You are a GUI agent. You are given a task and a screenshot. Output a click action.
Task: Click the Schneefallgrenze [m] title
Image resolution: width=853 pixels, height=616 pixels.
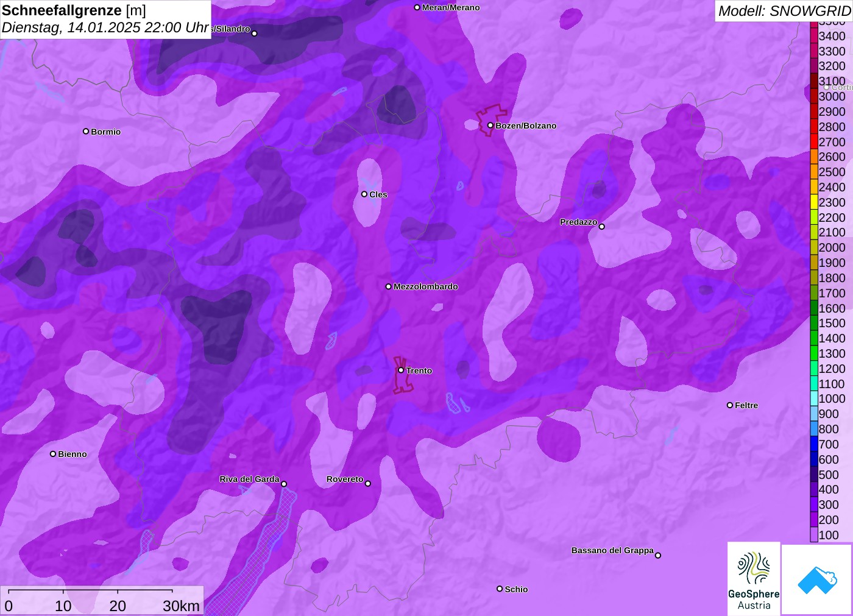click(74, 10)
